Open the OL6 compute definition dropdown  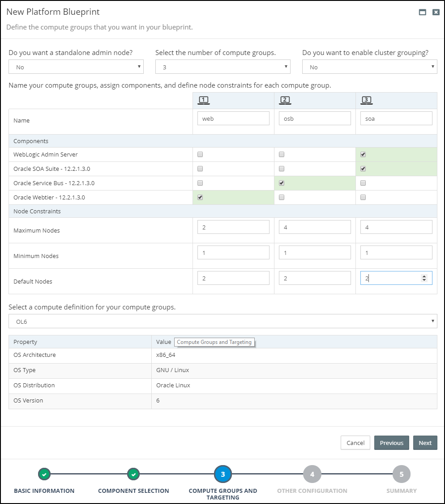tap(222, 321)
